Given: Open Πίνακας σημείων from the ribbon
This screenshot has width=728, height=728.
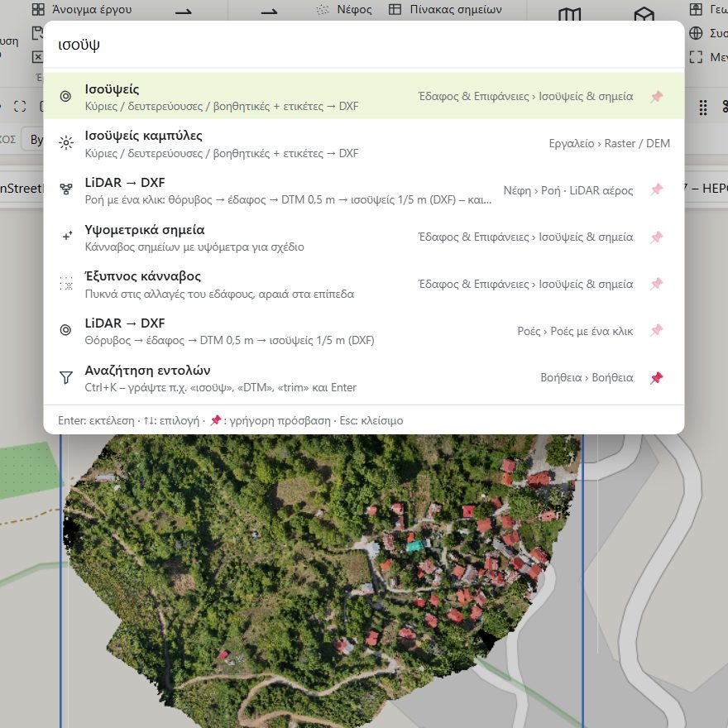Looking at the screenshot, I should (x=445, y=9).
